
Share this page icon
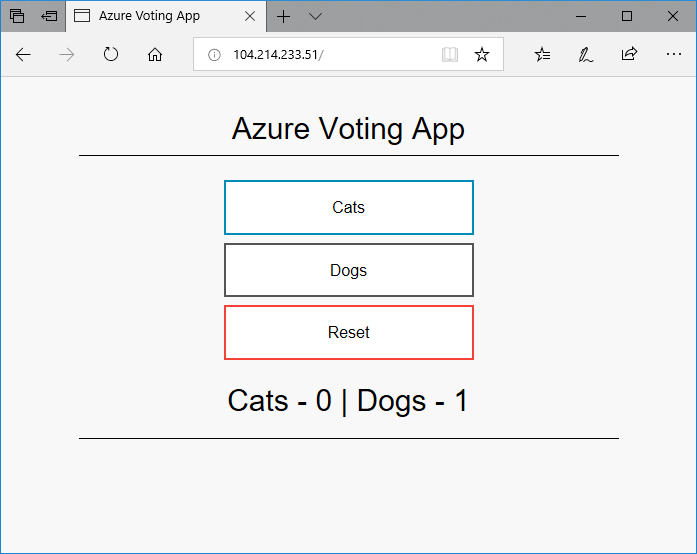pyautogui.click(x=629, y=54)
